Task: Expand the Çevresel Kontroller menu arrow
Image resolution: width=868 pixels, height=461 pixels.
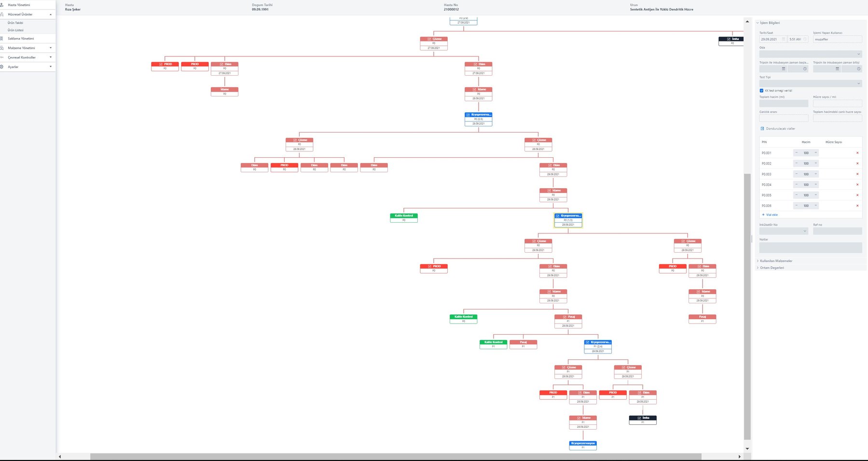Action: click(51, 57)
